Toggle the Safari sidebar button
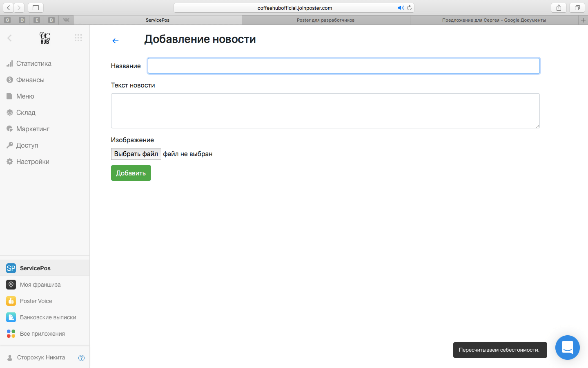Viewport: 588px width, 368px height. (x=36, y=8)
